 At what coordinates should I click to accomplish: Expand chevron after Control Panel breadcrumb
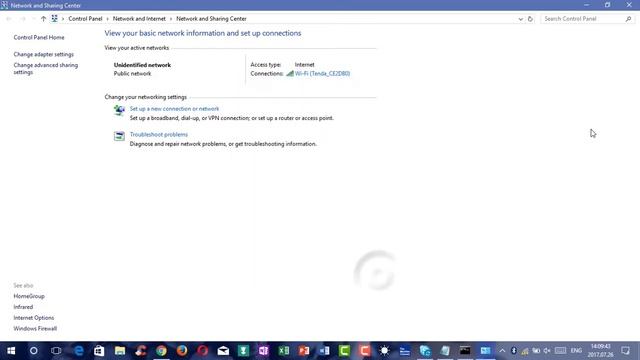pyautogui.click(x=108, y=19)
